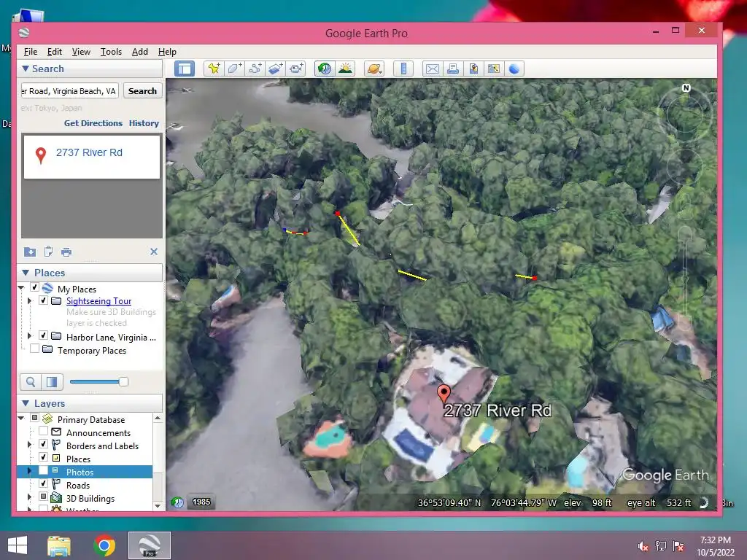Add a placemark with the pushpin tool

pyautogui.click(x=214, y=69)
